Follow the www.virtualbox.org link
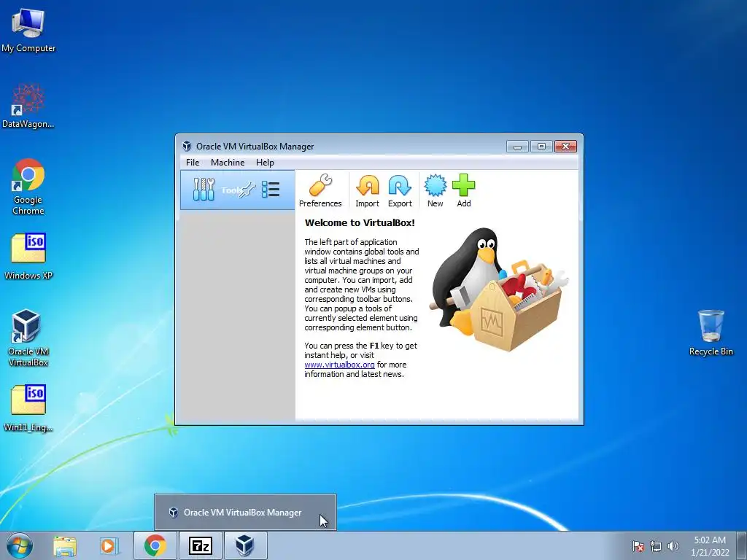 pyautogui.click(x=339, y=365)
